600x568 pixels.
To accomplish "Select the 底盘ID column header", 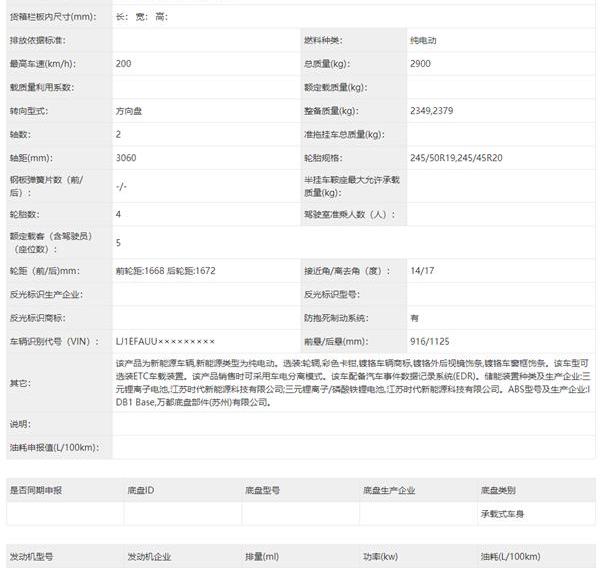I will point(141,490).
